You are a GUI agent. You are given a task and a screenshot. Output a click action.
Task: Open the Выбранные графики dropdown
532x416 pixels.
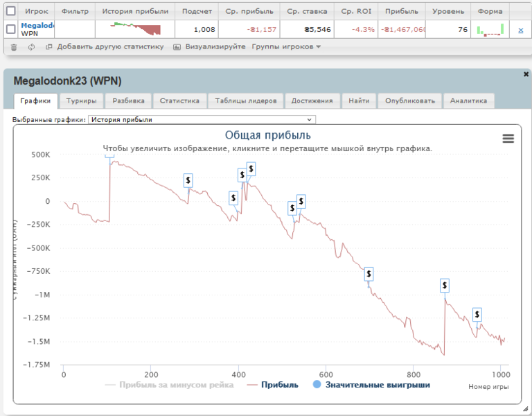pos(201,119)
